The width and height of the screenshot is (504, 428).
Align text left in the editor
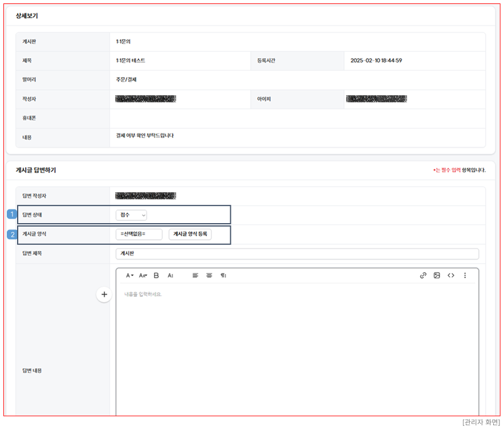[x=195, y=275]
